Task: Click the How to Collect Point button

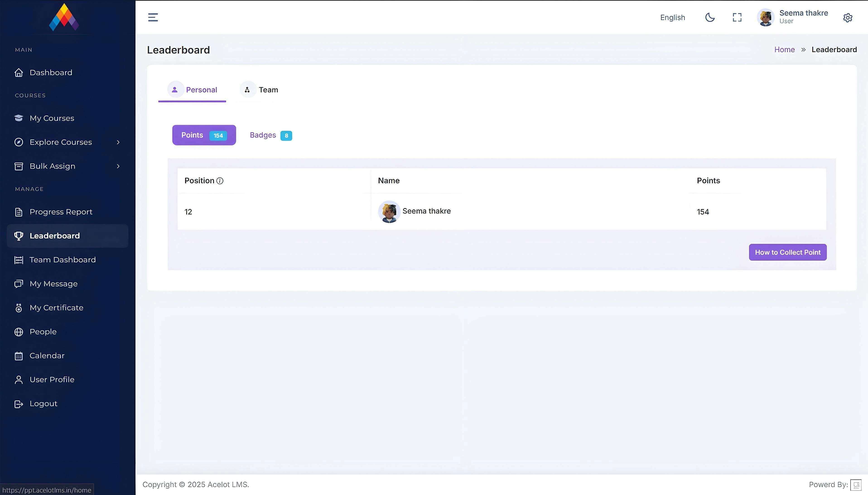Action: pyautogui.click(x=787, y=252)
